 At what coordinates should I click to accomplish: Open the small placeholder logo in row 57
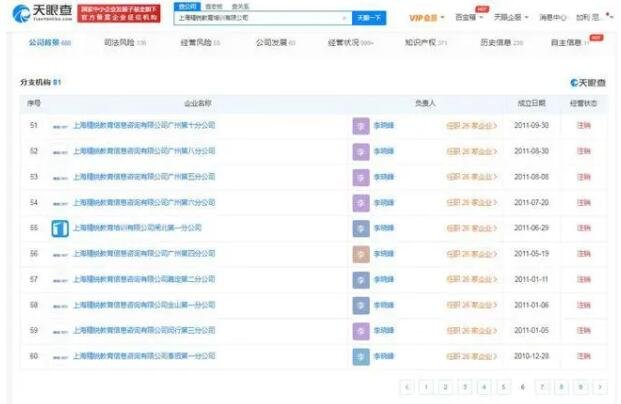[60, 280]
